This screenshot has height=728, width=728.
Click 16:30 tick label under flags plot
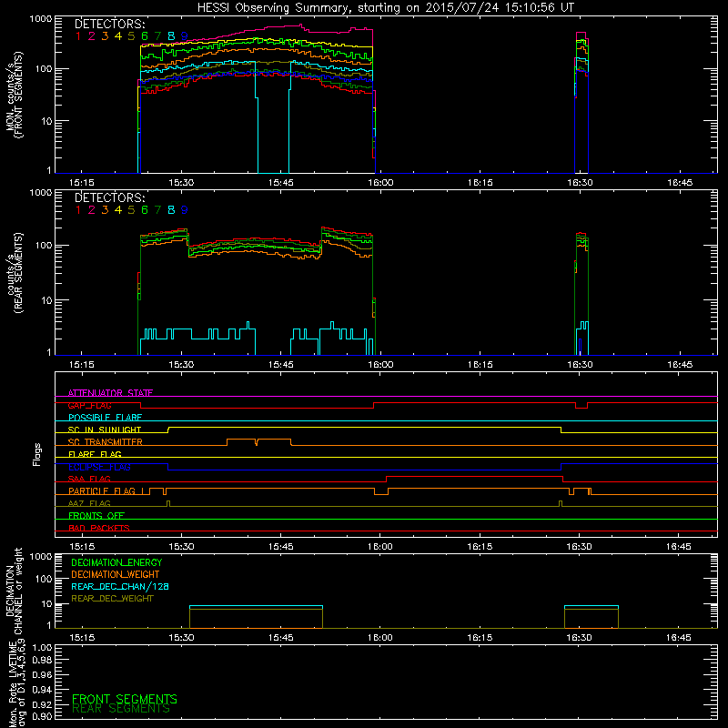pyautogui.click(x=579, y=547)
